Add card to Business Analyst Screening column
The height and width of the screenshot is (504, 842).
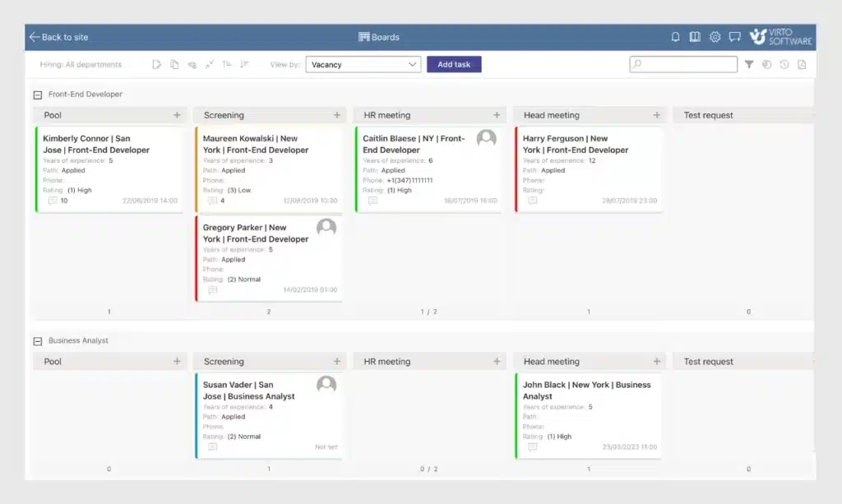[336, 361]
